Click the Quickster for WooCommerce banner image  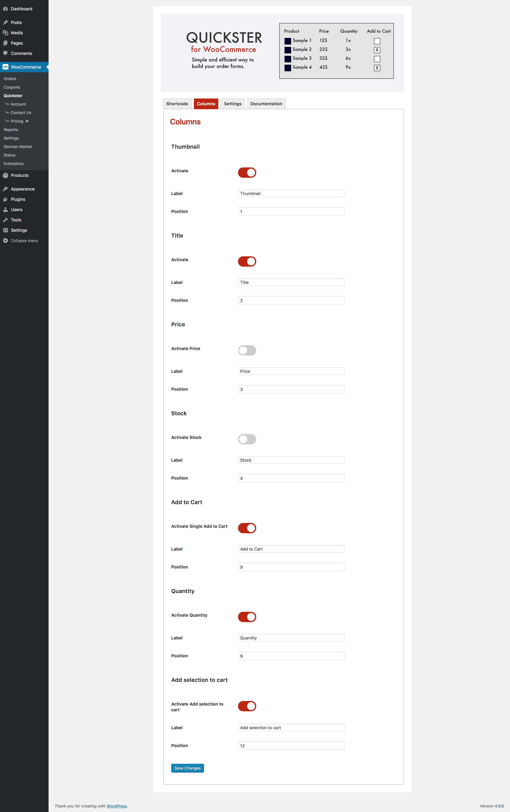282,53
